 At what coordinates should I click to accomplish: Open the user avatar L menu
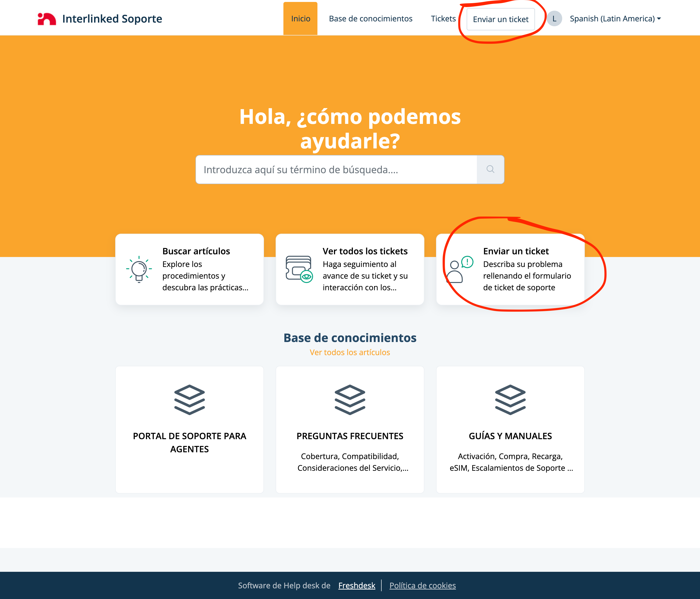click(x=554, y=19)
